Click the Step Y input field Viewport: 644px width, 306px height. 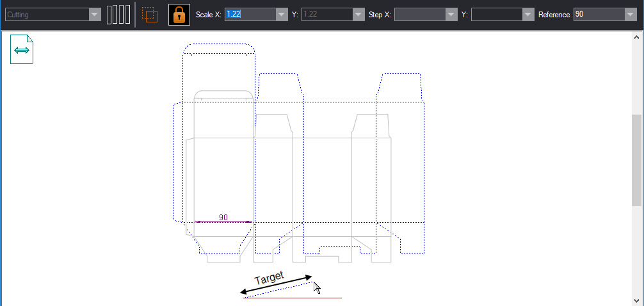point(496,14)
